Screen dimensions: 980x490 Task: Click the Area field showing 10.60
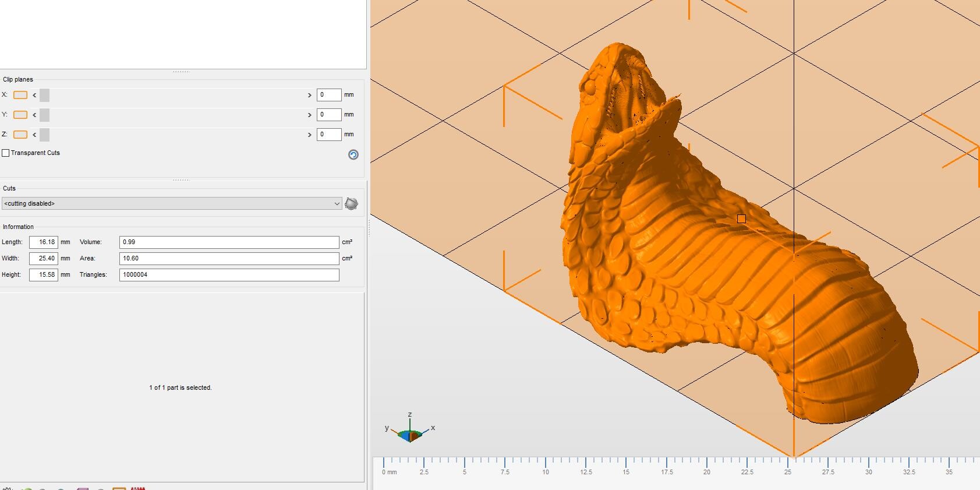tap(229, 258)
